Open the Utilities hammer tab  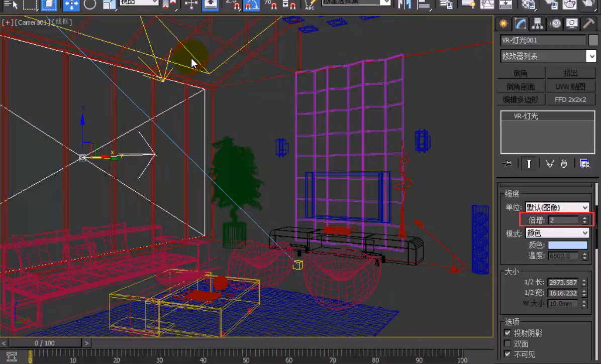click(x=588, y=24)
